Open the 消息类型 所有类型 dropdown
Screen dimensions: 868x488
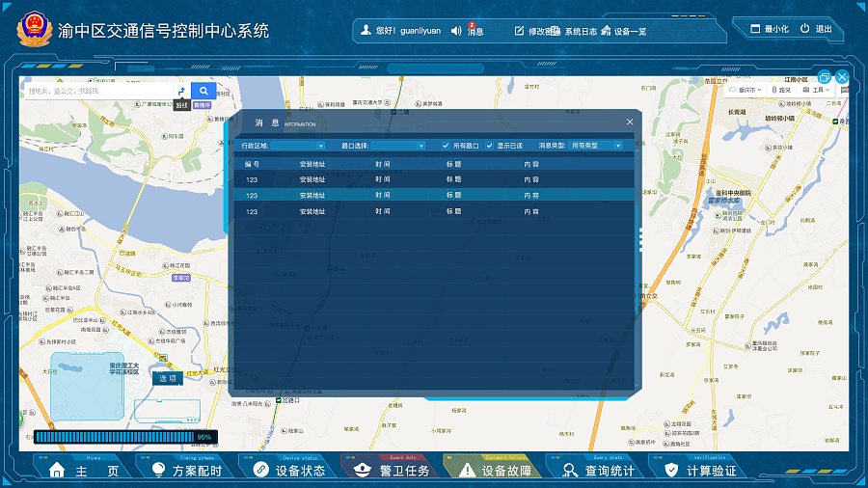point(595,146)
